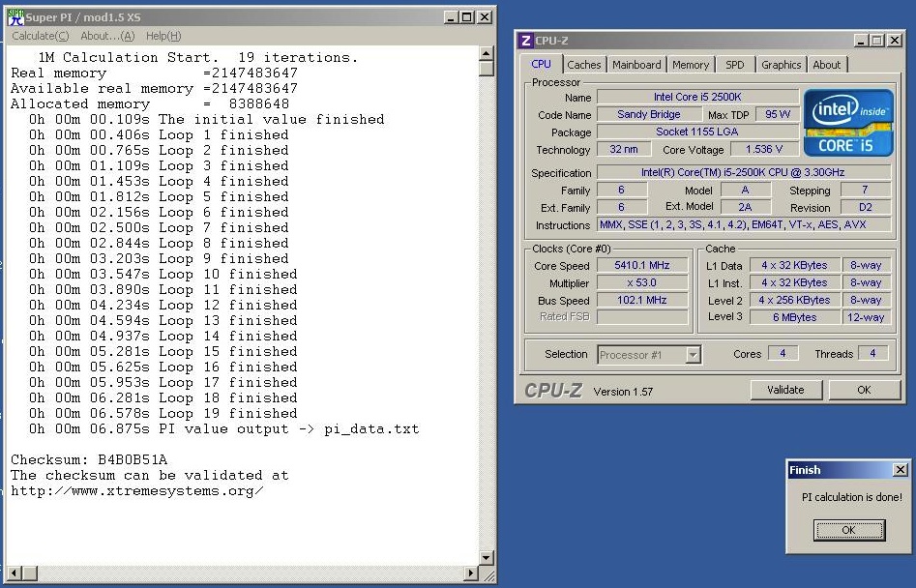Image resolution: width=916 pixels, height=588 pixels.
Task: Click the Super PI vertical scrollbar down arrow
Action: (486, 558)
